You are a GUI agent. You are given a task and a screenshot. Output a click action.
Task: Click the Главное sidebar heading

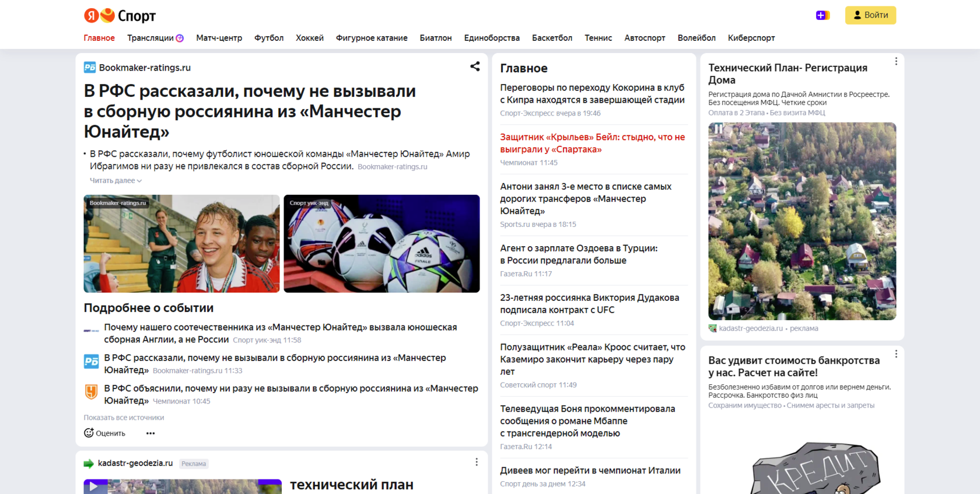click(x=524, y=68)
